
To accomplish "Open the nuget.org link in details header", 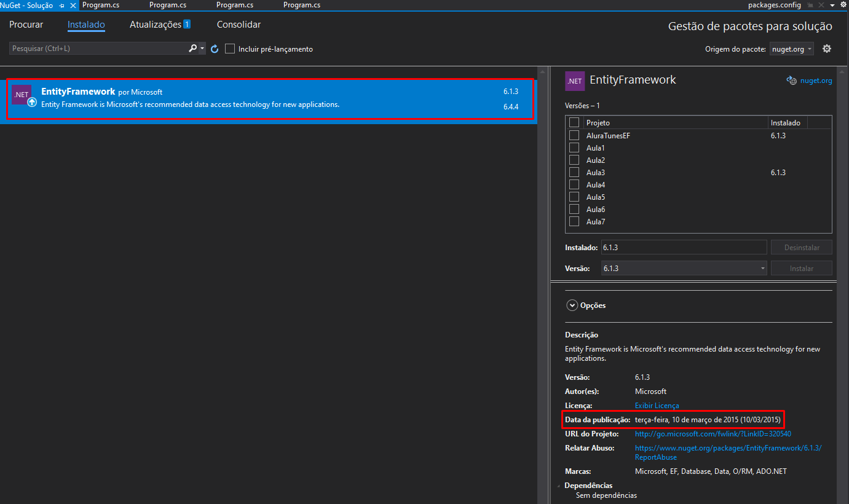I will point(816,81).
